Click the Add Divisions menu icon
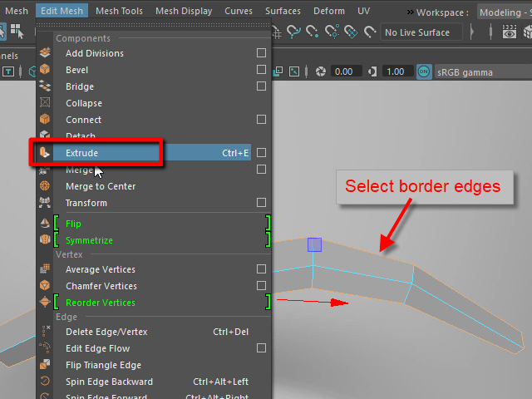Viewport: 532px width, 399px height. (x=45, y=53)
